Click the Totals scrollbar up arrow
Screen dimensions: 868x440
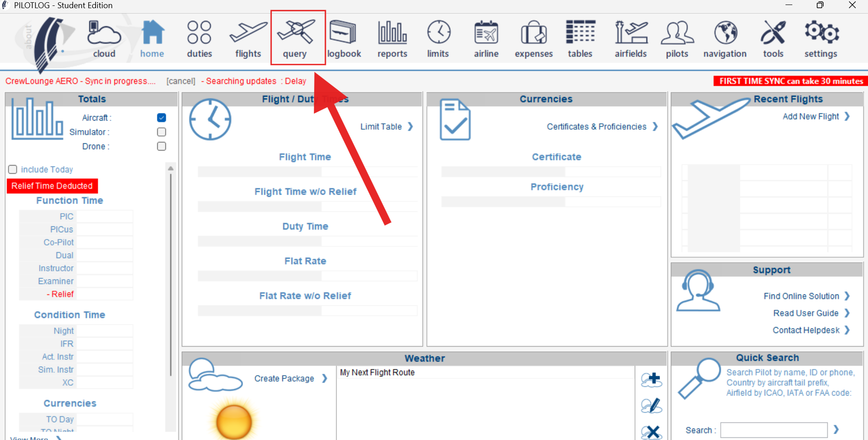point(171,168)
